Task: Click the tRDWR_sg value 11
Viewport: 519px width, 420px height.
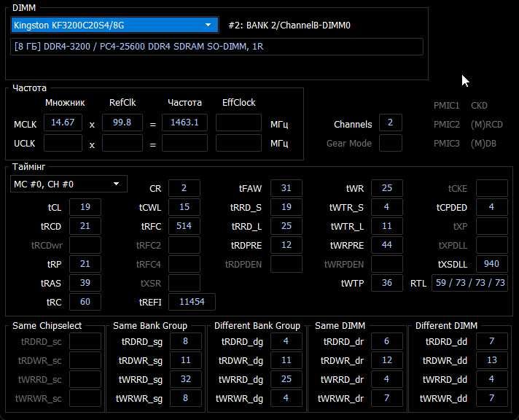Action: [x=186, y=360]
